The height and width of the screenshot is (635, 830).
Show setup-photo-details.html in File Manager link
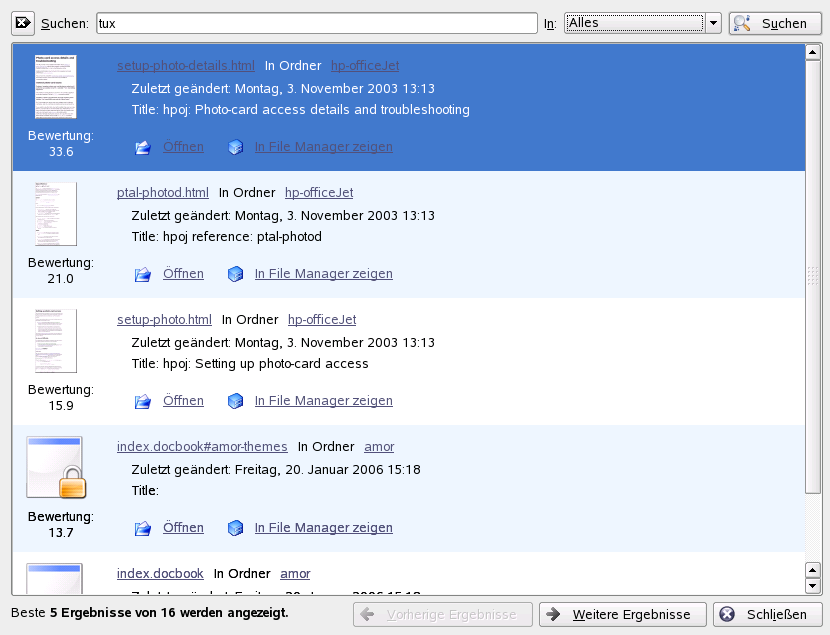point(323,147)
